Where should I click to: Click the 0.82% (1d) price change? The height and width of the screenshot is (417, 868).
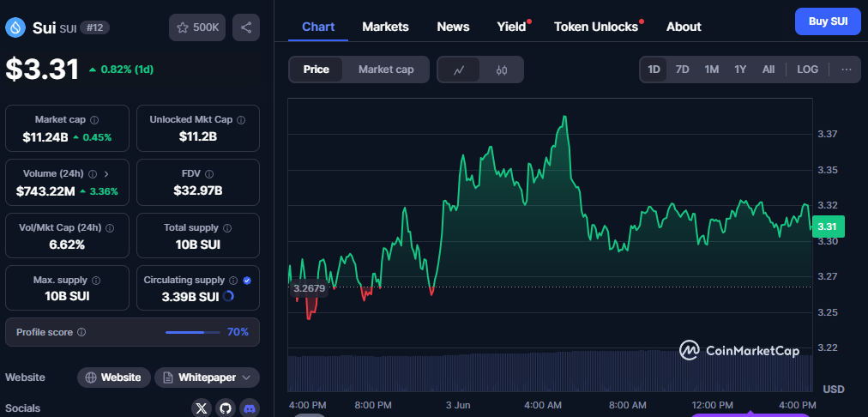click(x=121, y=69)
